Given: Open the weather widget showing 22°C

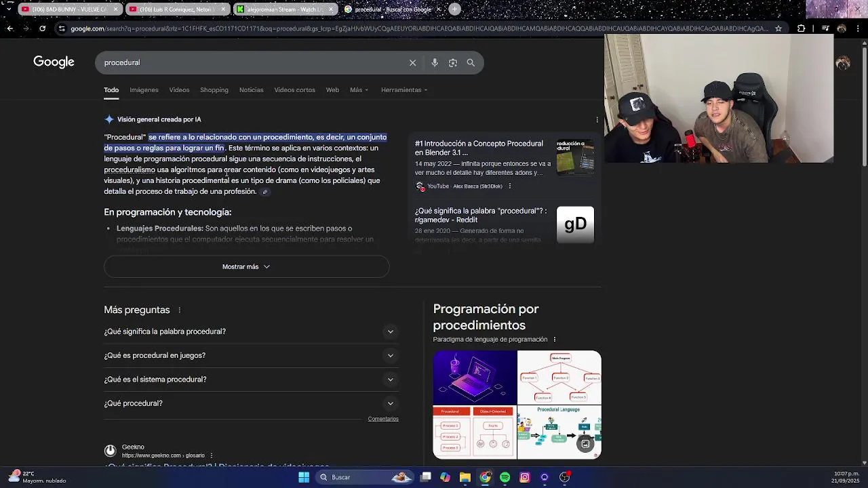Looking at the screenshot, I should point(37,477).
